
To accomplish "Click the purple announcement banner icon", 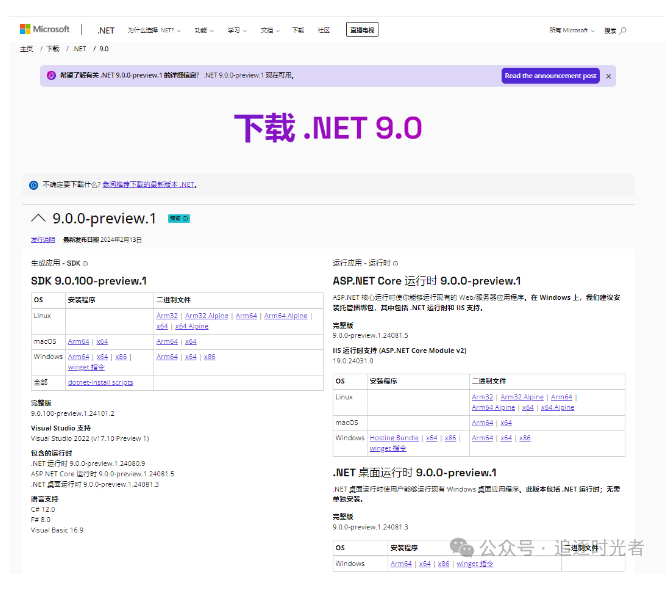I will click(x=51, y=75).
